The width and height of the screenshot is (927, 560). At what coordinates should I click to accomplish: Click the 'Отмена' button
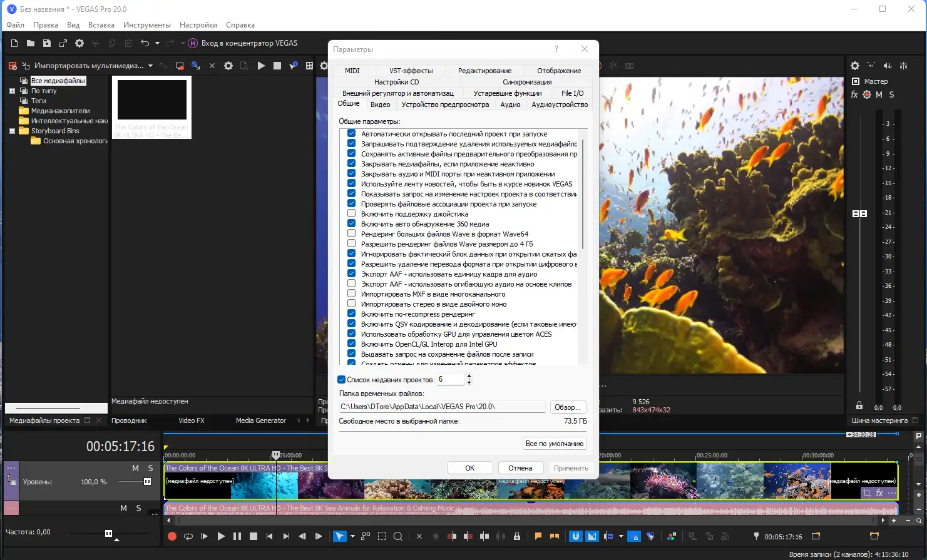tap(520, 468)
